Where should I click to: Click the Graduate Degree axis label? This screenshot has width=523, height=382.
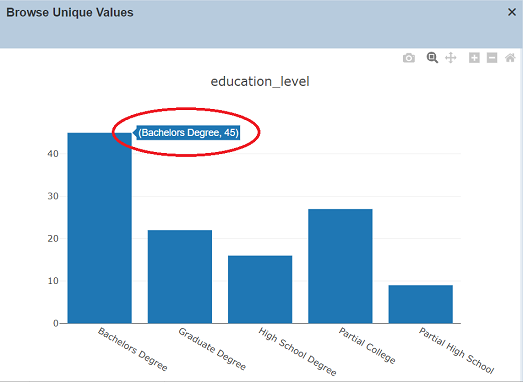pos(212,349)
